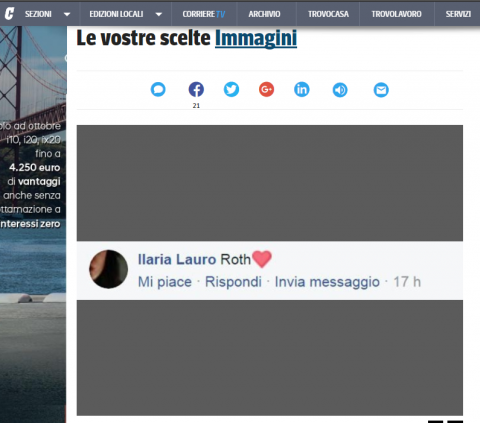Screen dimensions: 480x423
Task: Go to the Archivio section
Action: 264,14
